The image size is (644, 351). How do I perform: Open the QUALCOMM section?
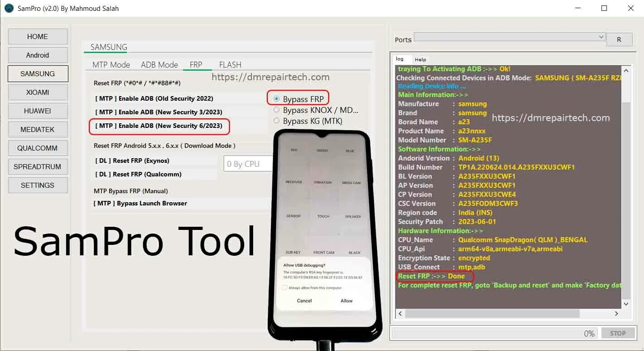coord(38,148)
